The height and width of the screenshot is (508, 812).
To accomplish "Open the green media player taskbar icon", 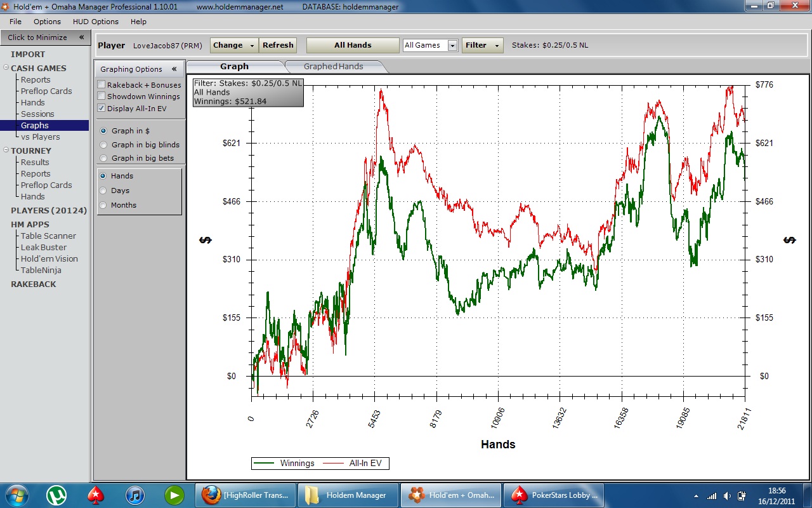I will 174,495.
